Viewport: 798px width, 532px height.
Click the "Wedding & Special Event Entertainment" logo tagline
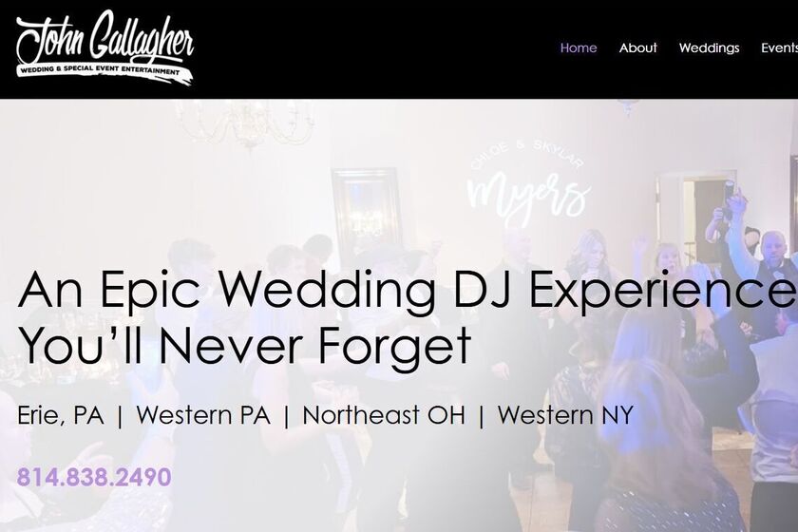(99, 69)
